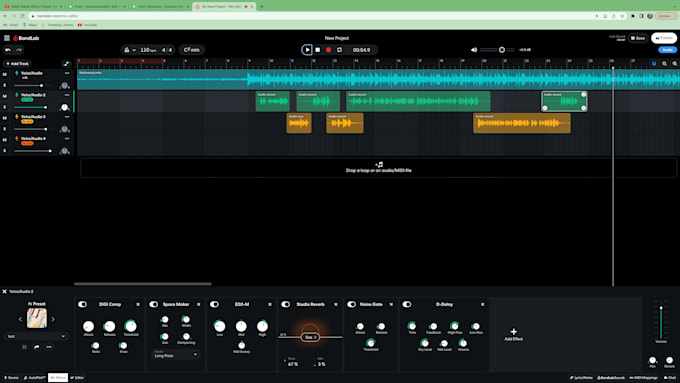680x383 pixels.
Task: Select the first green audio region
Action: click(x=272, y=101)
